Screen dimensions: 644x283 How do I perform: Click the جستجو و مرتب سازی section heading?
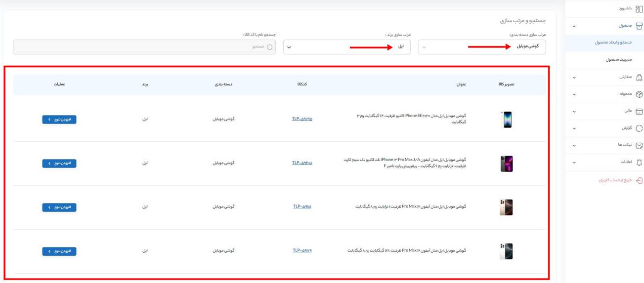(522, 21)
